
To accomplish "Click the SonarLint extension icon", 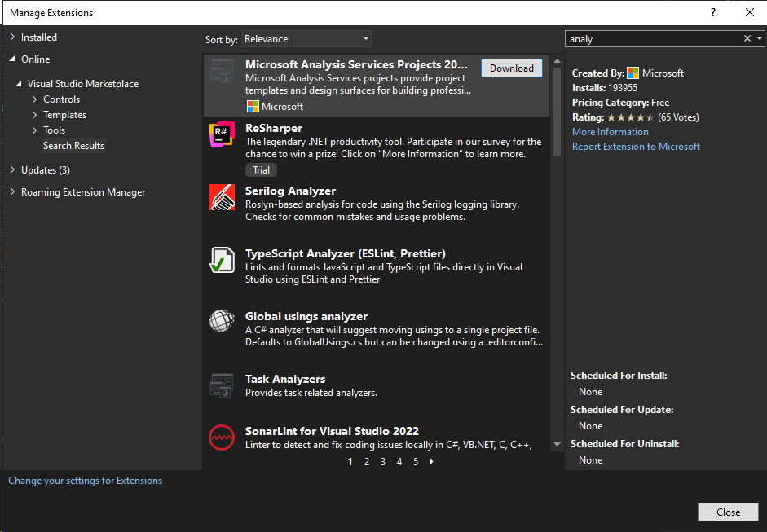I will 222,437.
